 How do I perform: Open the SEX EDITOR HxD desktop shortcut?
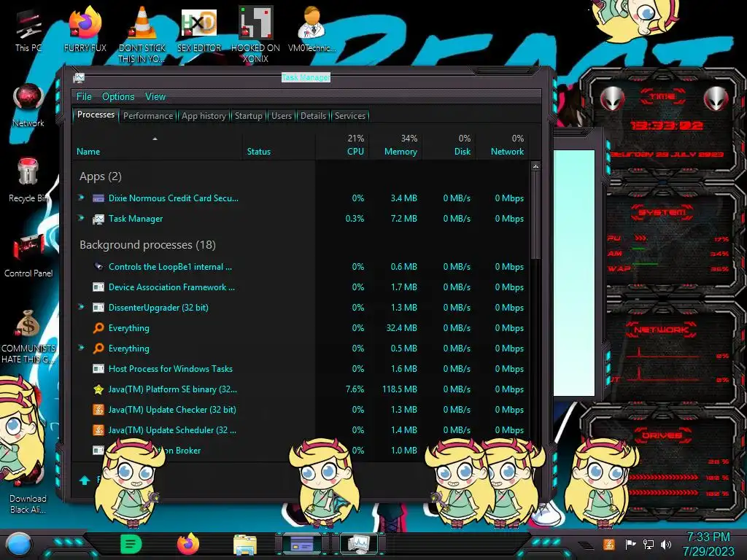(198, 31)
